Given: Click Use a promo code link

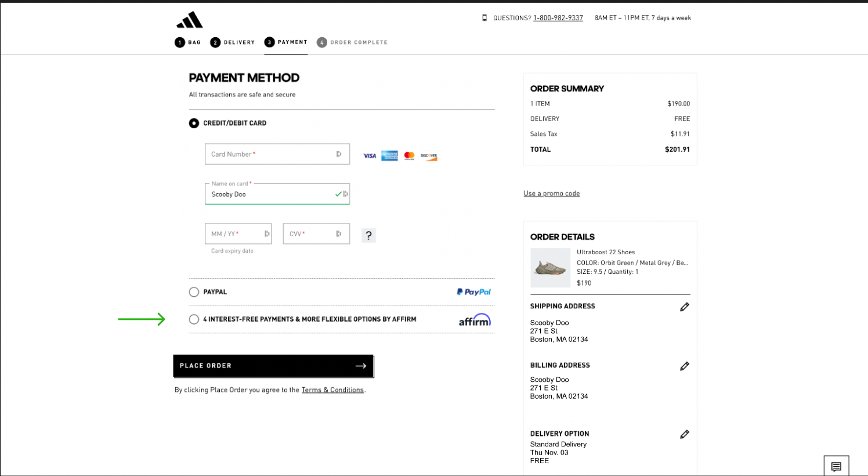Looking at the screenshot, I should 551,193.
